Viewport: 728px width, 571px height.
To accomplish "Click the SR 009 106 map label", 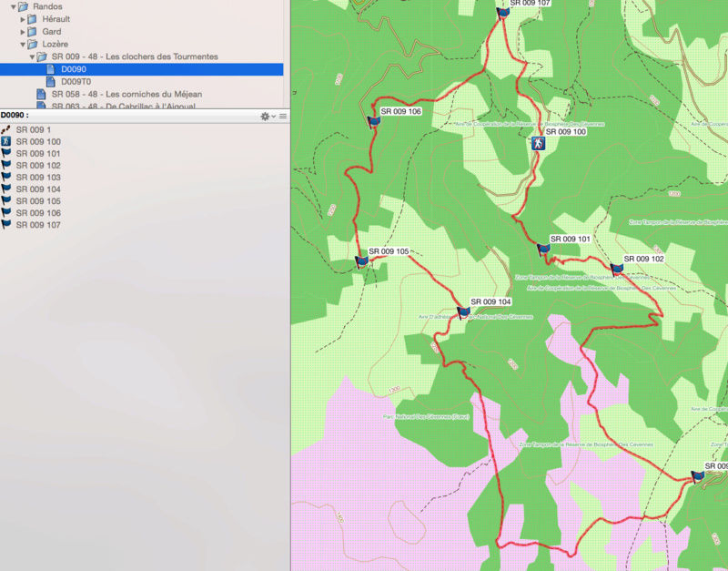I will tap(400, 111).
